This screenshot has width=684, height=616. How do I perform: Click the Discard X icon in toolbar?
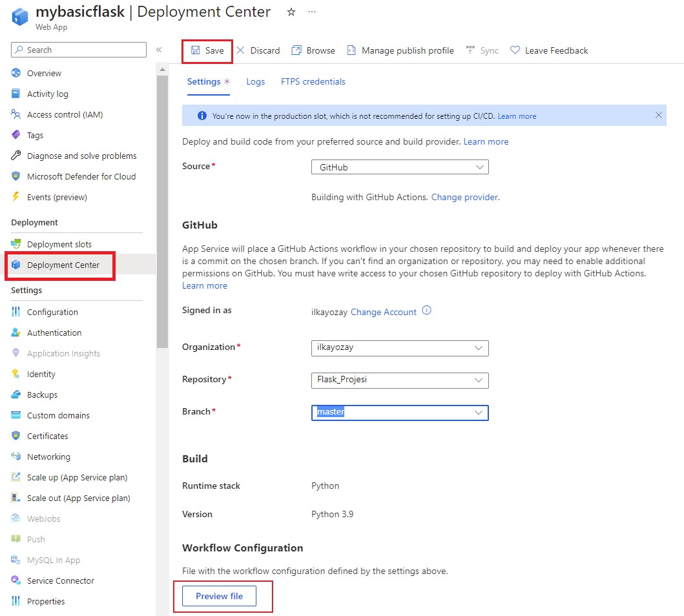coord(240,50)
